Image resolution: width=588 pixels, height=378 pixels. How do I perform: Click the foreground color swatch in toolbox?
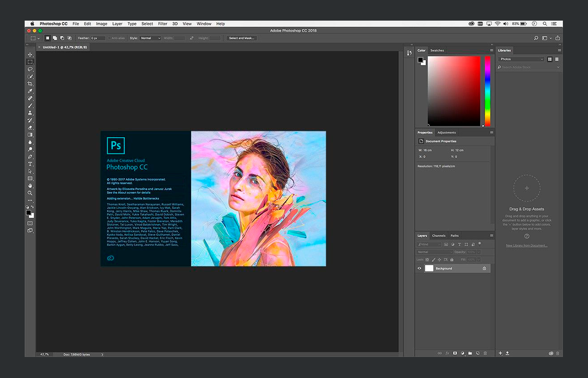tap(28, 213)
